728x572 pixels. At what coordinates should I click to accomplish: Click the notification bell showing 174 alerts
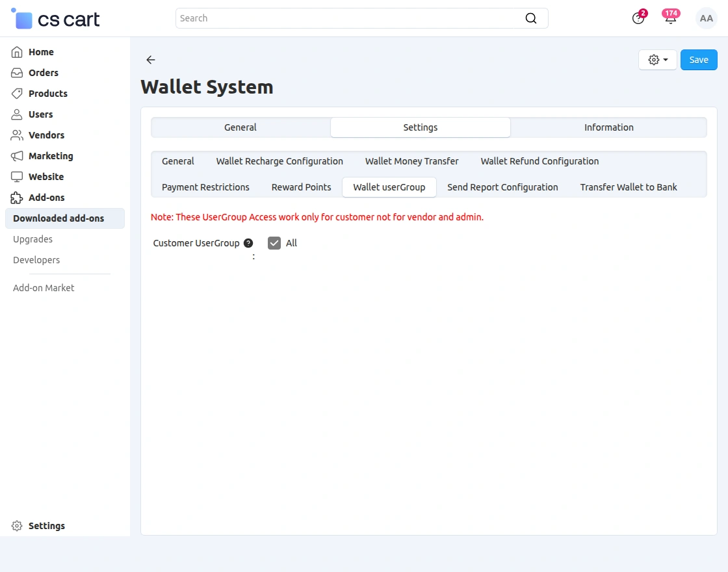click(670, 18)
